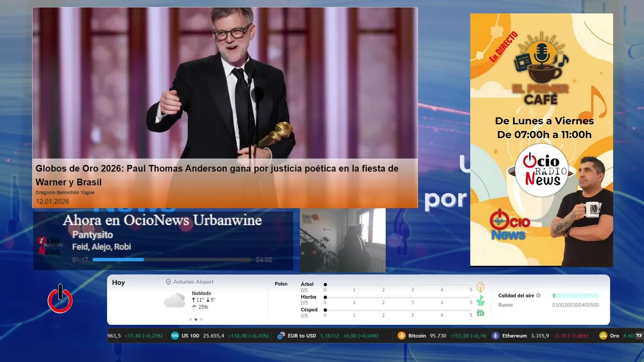Click the red power logo icon
Viewport: 644px width, 362px height.
click(60, 299)
